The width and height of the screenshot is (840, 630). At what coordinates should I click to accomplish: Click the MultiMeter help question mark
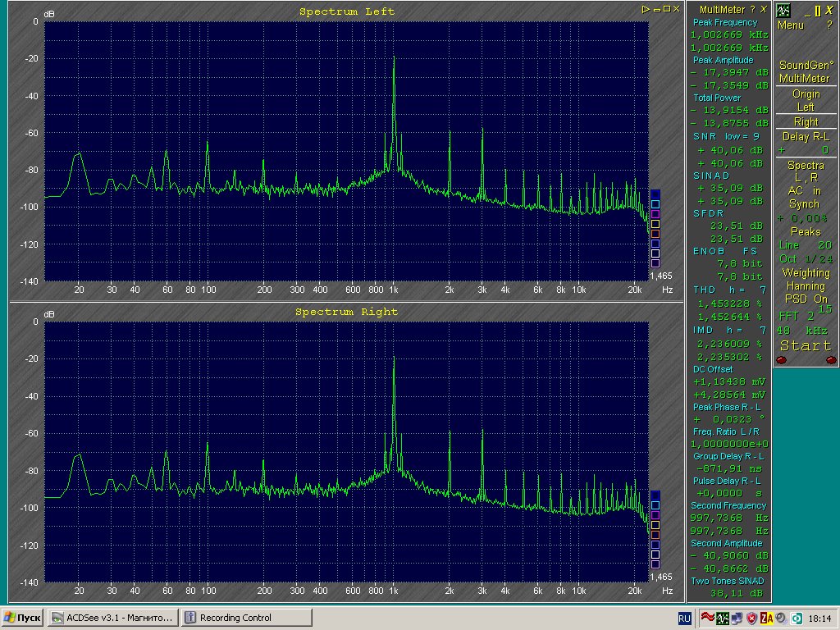click(x=754, y=9)
